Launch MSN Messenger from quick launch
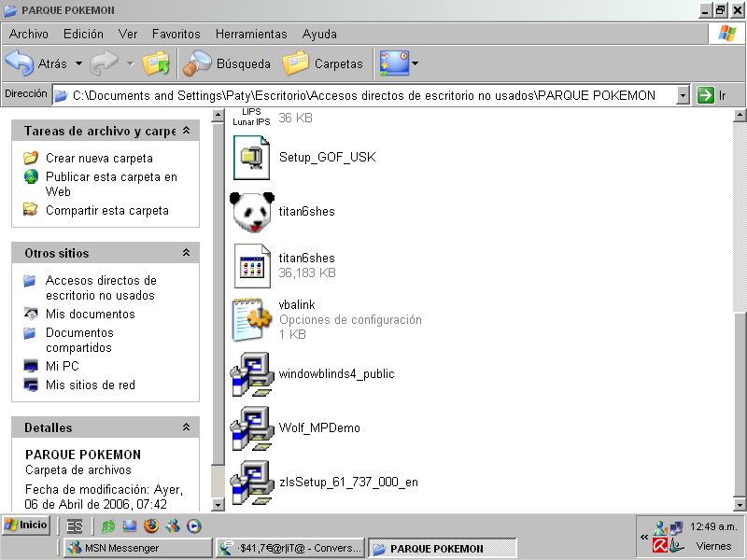 (x=173, y=526)
